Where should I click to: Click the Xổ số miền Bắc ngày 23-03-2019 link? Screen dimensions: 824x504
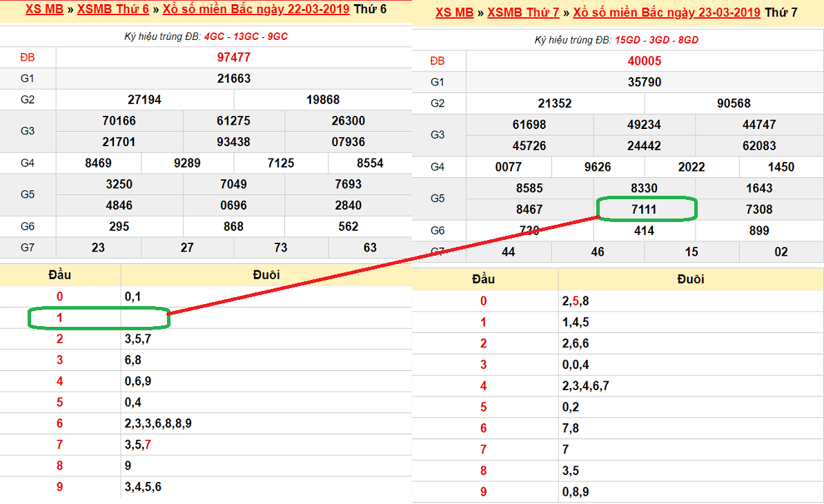pos(667,12)
